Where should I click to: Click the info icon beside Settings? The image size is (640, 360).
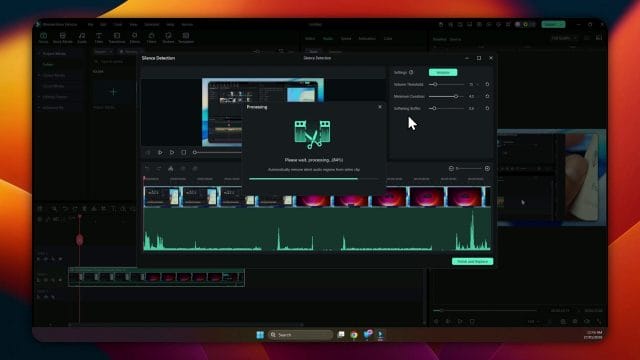(411, 72)
